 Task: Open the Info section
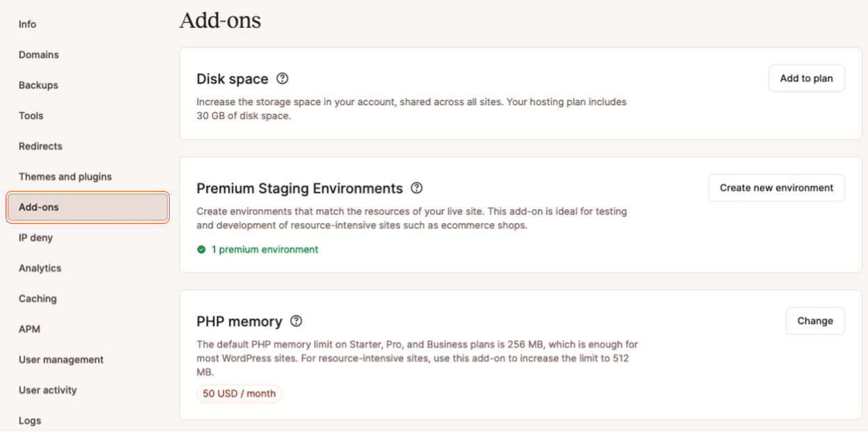pos(27,24)
